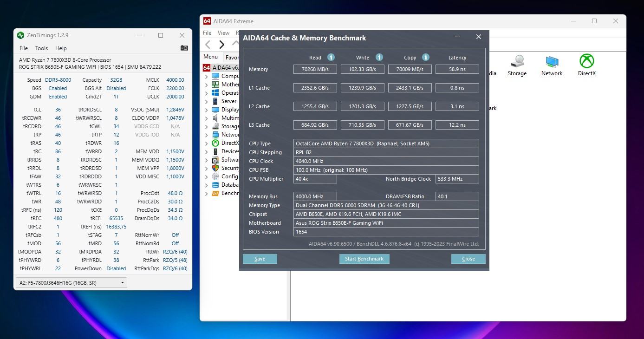Click the DirectX Xbox tree icon in sidebar

coord(215,143)
